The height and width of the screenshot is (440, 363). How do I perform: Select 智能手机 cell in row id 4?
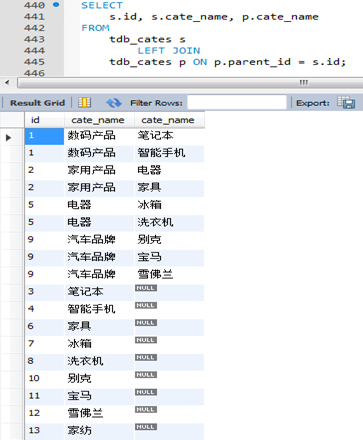99,310
